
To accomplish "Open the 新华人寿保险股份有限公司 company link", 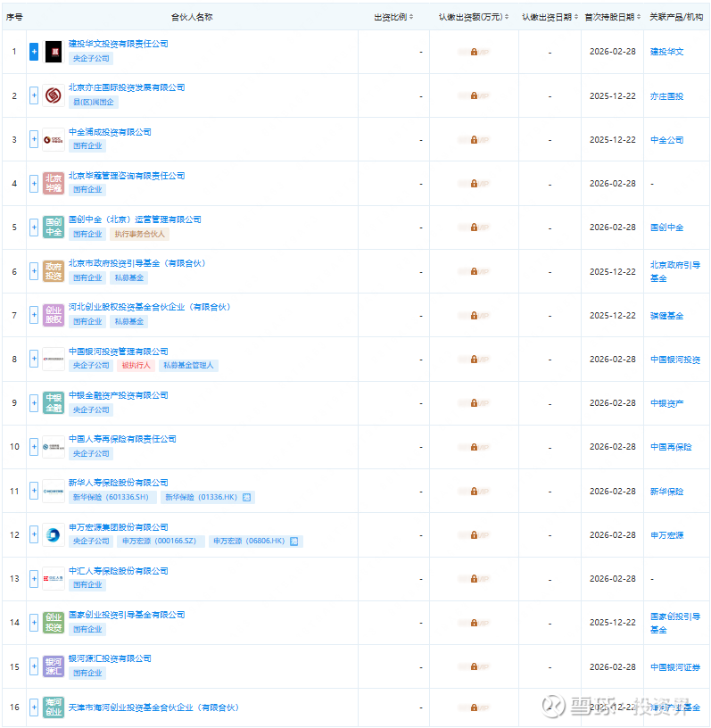I will (x=119, y=483).
